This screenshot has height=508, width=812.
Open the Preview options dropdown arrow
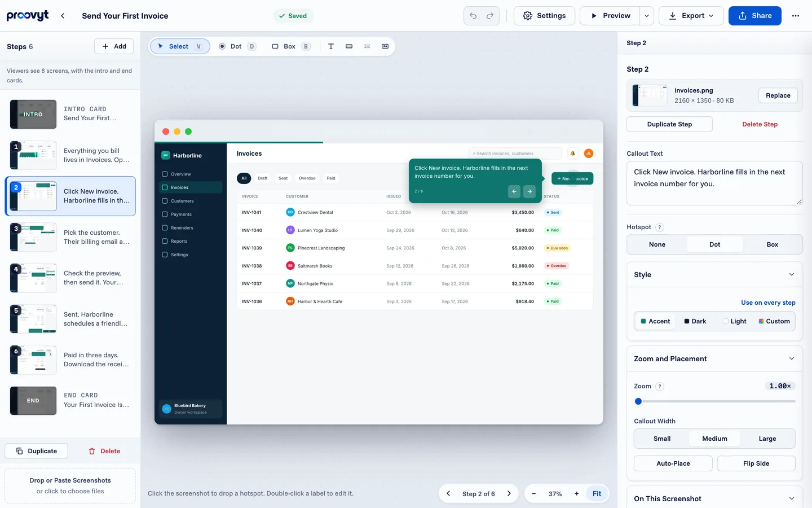tap(647, 16)
